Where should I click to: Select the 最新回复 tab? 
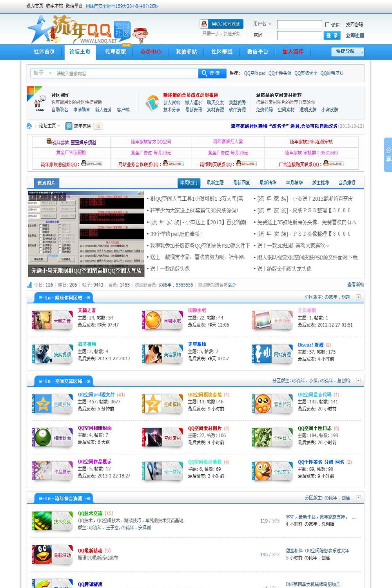coord(241,183)
